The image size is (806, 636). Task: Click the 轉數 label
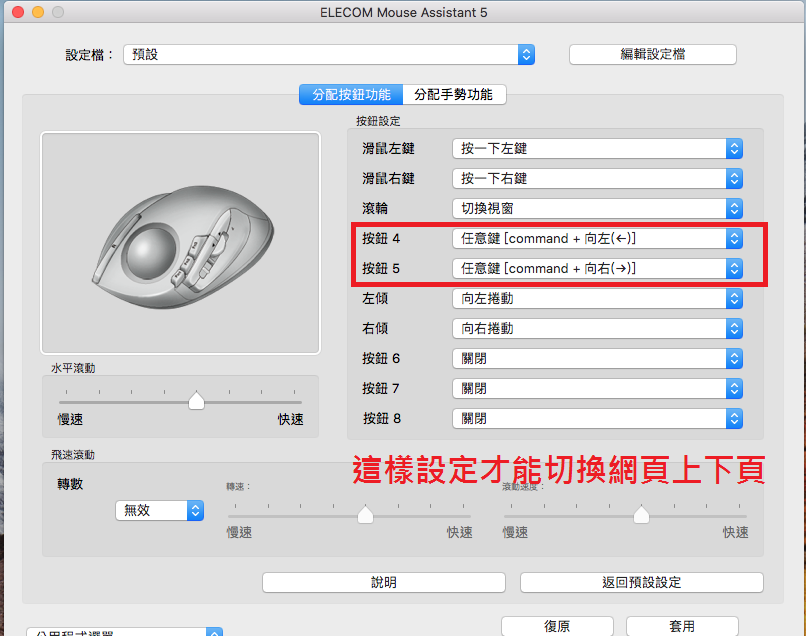(x=70, y=484)
